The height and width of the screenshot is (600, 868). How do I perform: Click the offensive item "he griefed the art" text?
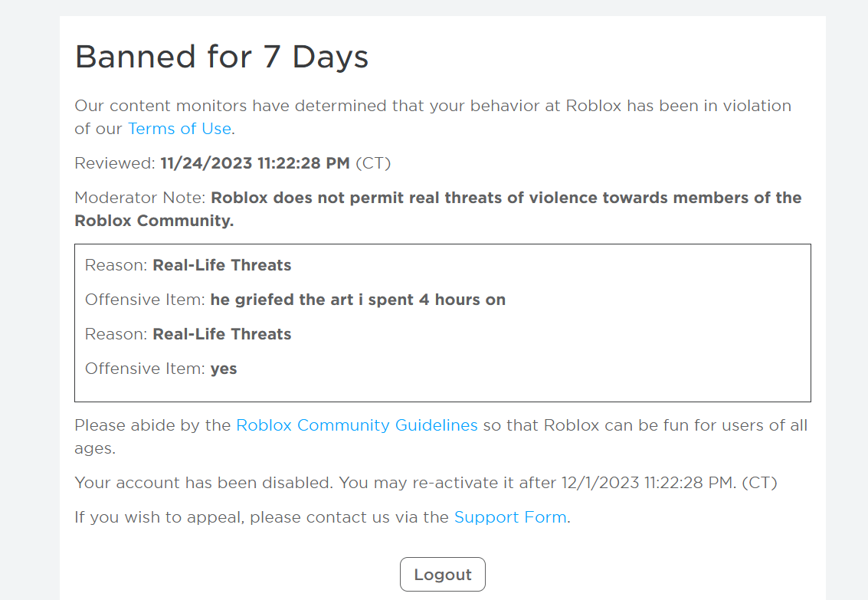tap(358, 300)
